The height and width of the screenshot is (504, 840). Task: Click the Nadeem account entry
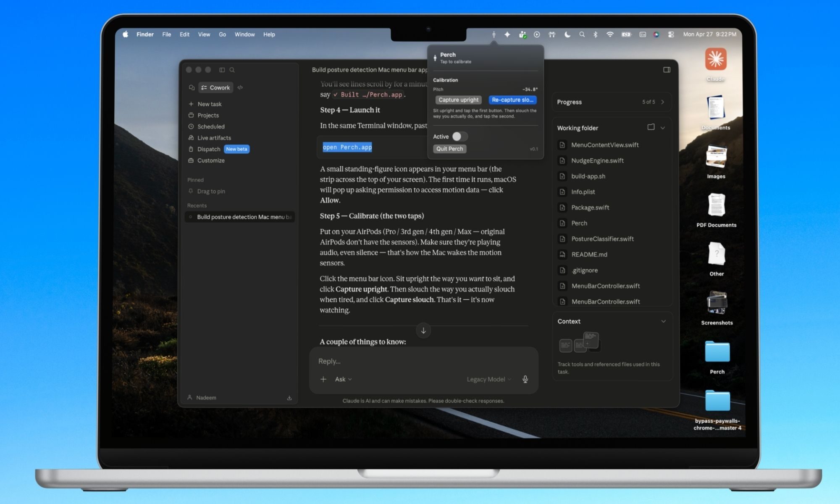click(202, 398)
